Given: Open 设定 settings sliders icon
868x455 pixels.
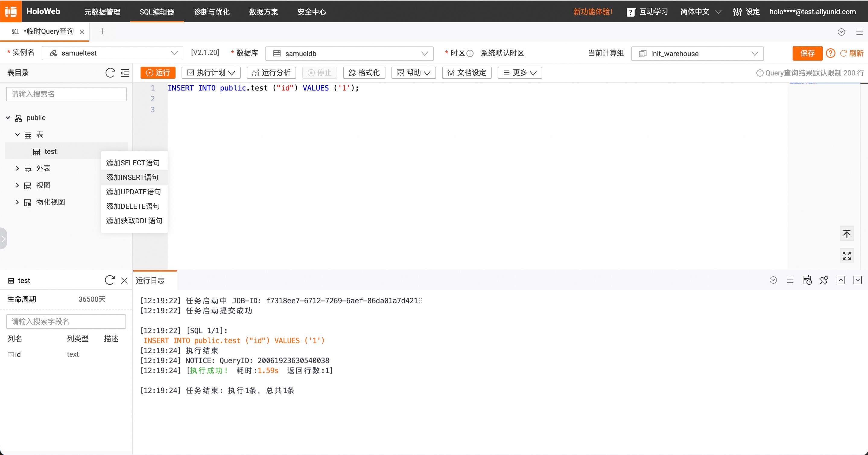Looking at the screenshot, I should pyautogui.click(x=737, y=12).
